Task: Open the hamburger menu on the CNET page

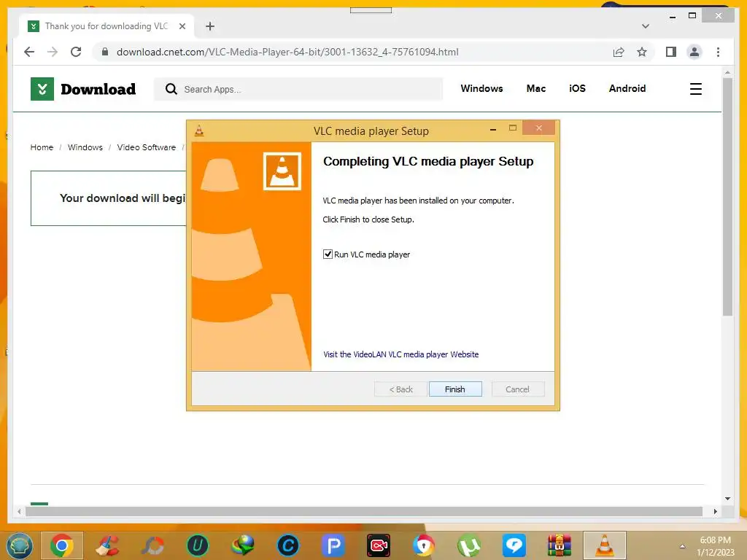Action: click(x=695, y=89)
